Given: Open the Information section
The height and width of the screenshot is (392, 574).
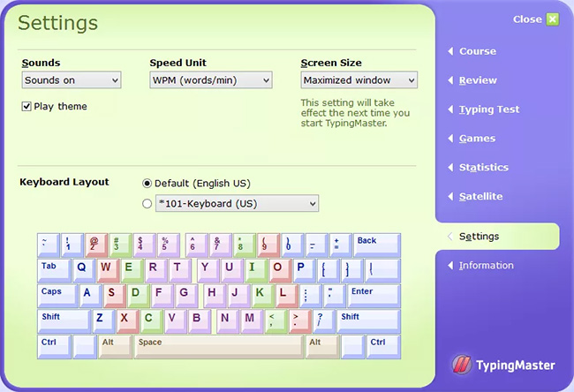Looking at the screenshot, I should click(x=487, y=266).
